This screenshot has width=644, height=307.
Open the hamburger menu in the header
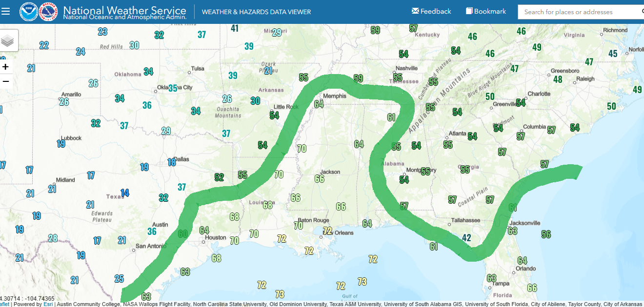tap(5, 11)
